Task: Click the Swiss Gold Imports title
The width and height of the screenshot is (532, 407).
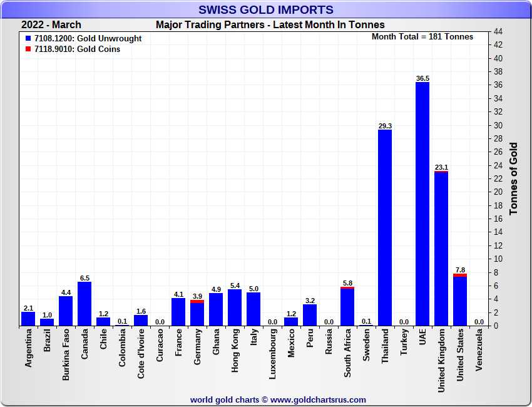Action: pos(266,10)
